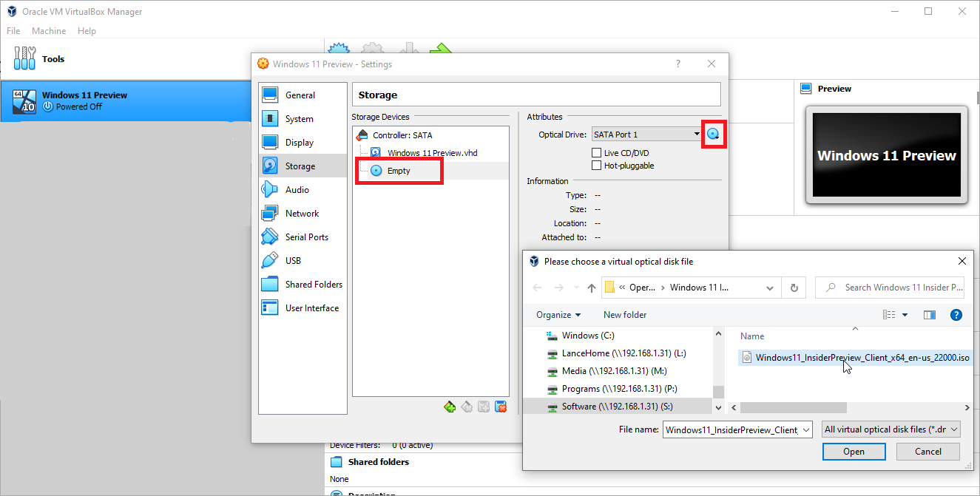Open System settings category
980x496 pixels.
click(x=303, y=119)
